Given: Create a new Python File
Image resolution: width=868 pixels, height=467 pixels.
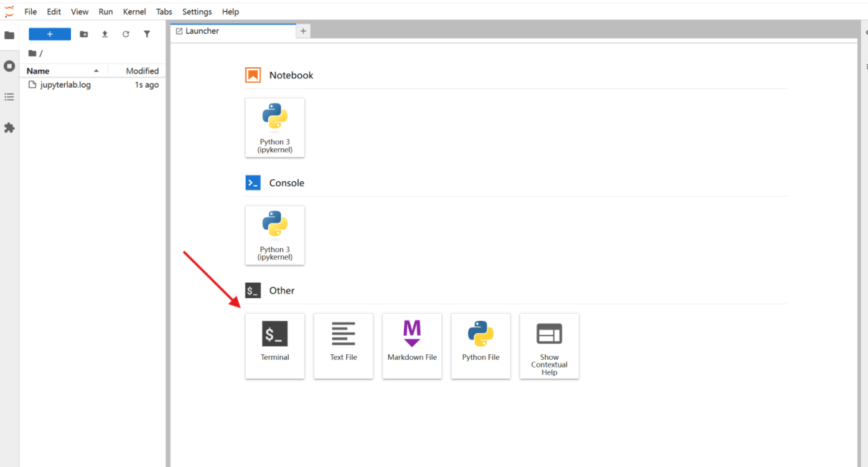Looking at the screenshot, I should point(480,346).
